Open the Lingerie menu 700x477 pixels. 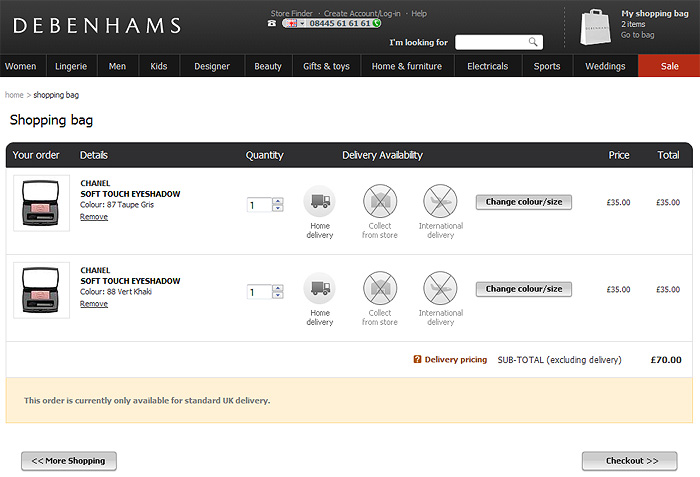tap(71, 66)
